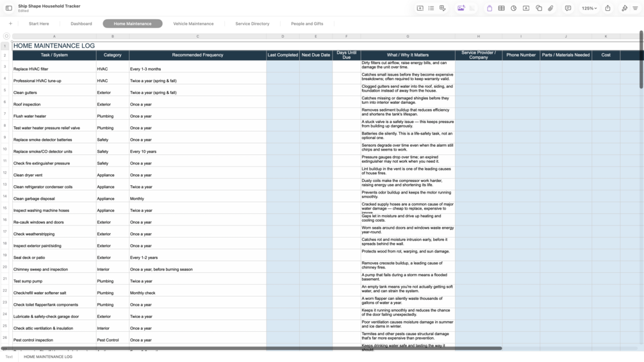644x362 pixels.
Task: Switch to the Dashboard sheet tab
Action: tap(81, 24)
